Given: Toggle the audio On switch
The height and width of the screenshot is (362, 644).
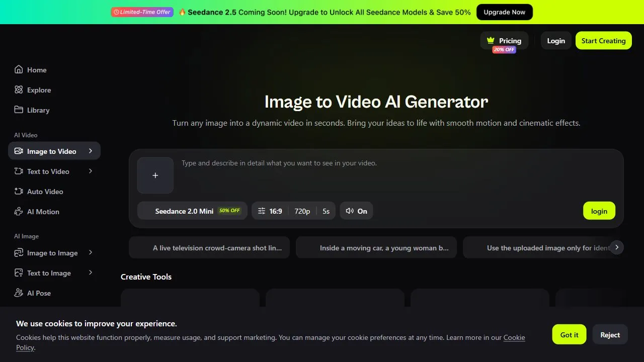Looking at the screenshot, I should 357,211.
